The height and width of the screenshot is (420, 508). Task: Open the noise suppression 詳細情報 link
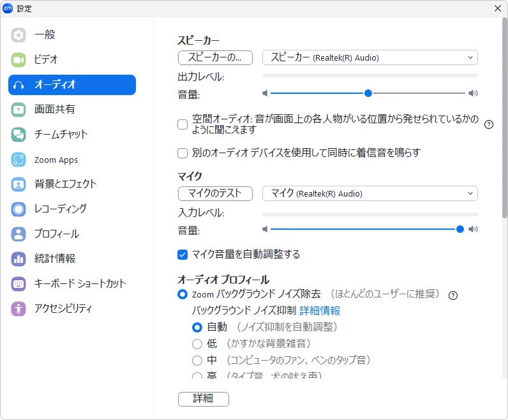tap(320, 311)
